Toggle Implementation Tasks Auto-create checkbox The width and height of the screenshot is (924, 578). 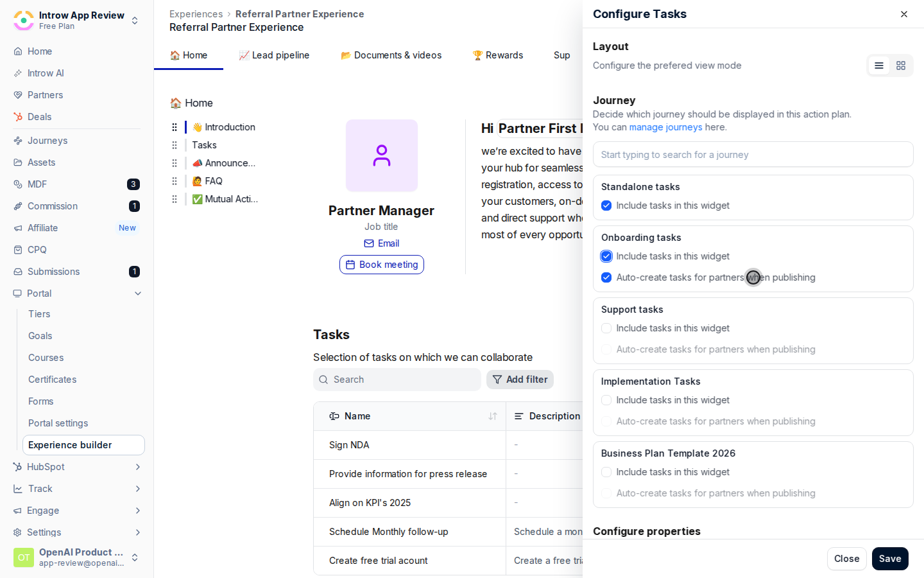606,421
